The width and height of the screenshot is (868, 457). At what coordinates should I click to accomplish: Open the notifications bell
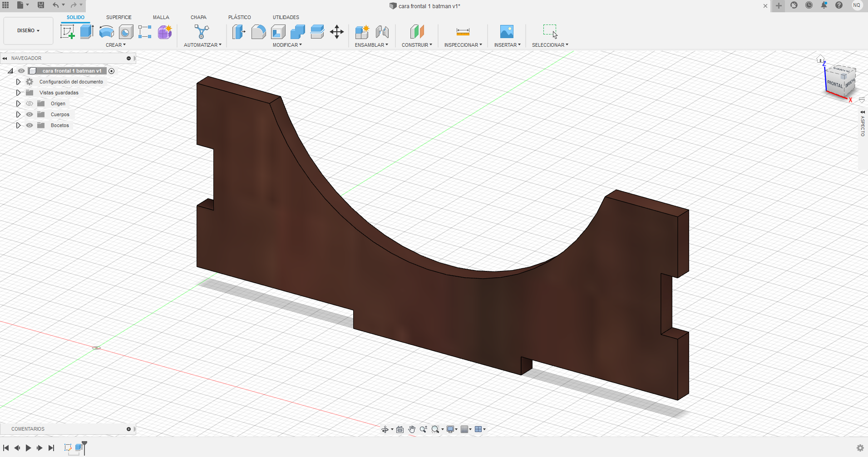(824, 5)
